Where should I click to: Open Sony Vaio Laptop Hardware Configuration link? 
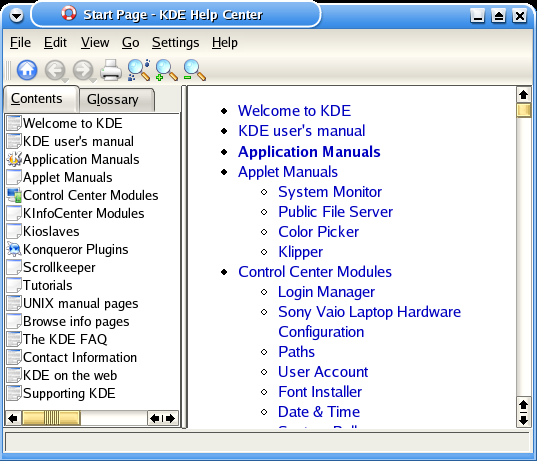point(369,322)
